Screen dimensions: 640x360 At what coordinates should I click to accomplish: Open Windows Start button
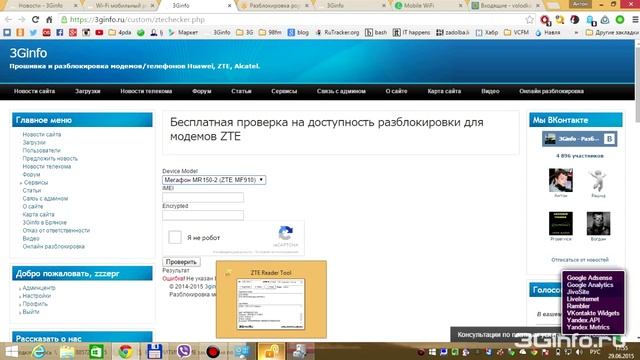tap(11, 351)
